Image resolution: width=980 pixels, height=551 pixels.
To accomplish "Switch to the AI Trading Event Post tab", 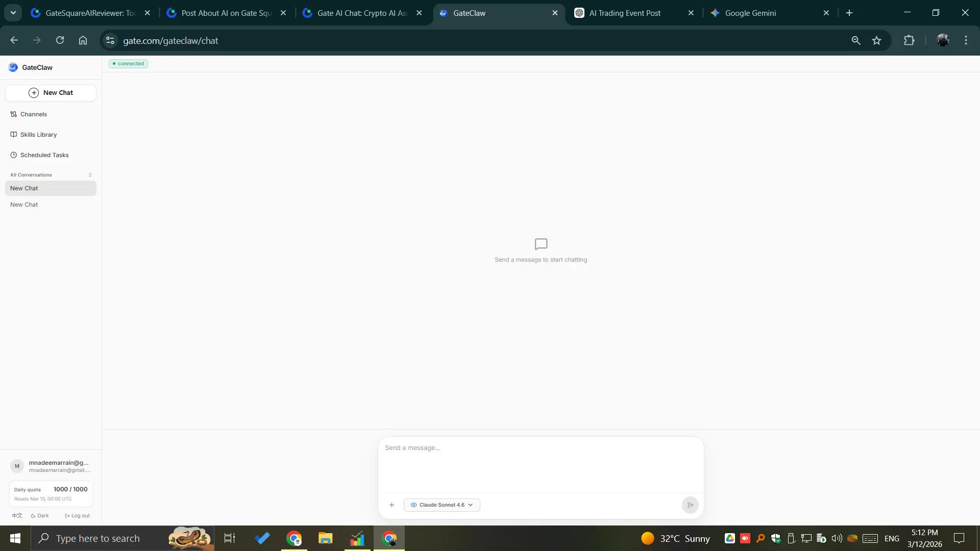I will click(625, 13).
